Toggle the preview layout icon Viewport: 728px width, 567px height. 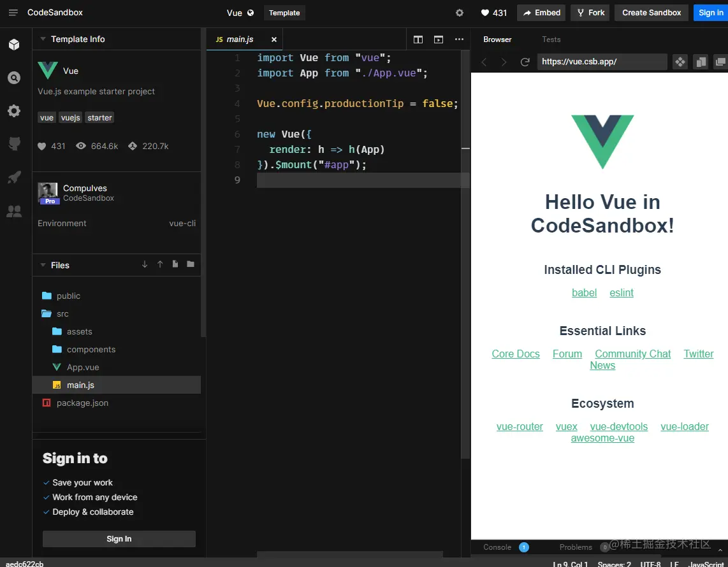pos(439,39)
